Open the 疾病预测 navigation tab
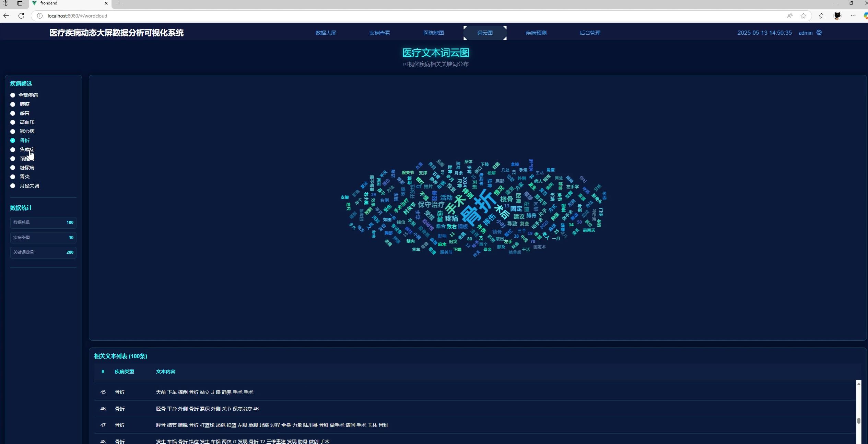 [536, 33]
